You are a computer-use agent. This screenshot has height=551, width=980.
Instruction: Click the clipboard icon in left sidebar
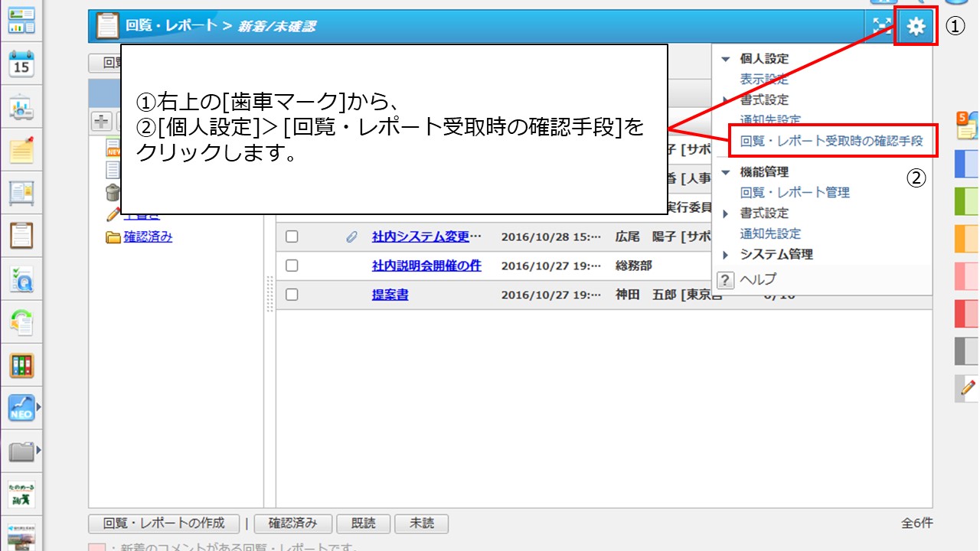[21, 236]
